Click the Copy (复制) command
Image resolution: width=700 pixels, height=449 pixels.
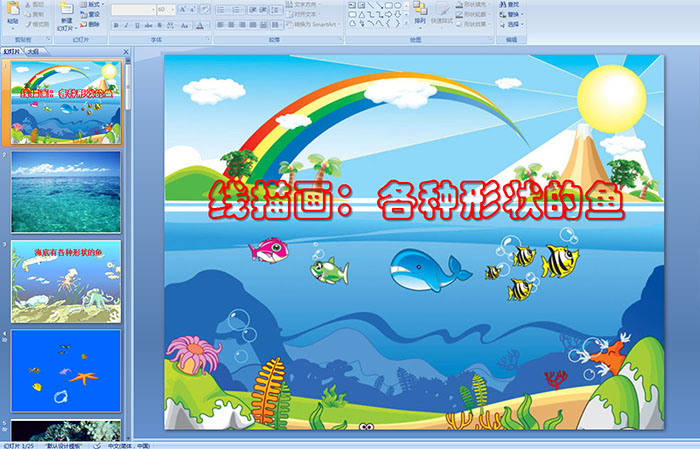pyautogui.click(x=35, y=14)
